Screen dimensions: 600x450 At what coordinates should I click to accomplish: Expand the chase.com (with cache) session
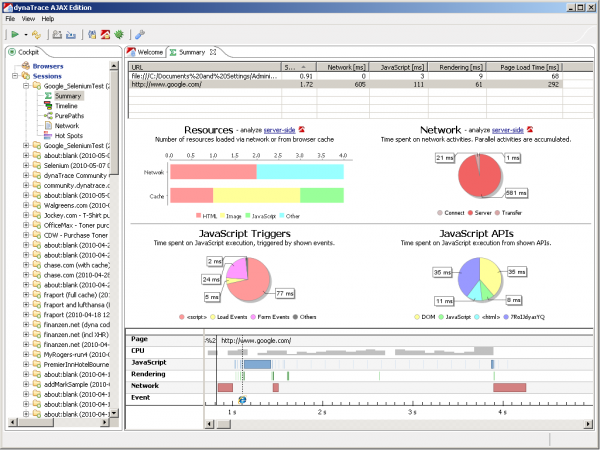point(26,265)
